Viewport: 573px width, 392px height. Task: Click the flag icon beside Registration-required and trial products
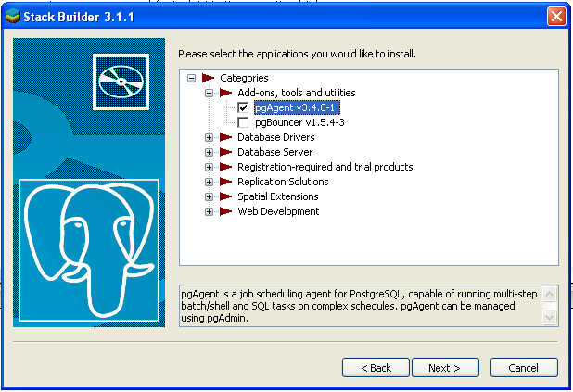(226, 167)
